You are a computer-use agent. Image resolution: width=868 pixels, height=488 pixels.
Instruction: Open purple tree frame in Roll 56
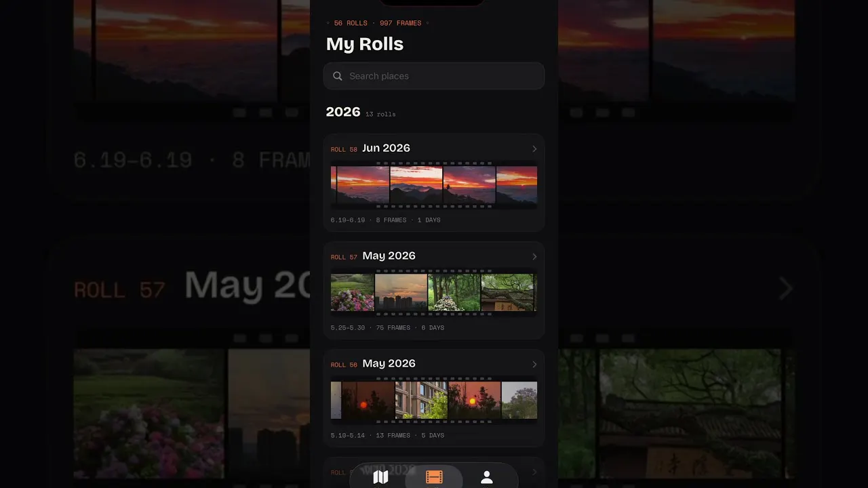519,401
